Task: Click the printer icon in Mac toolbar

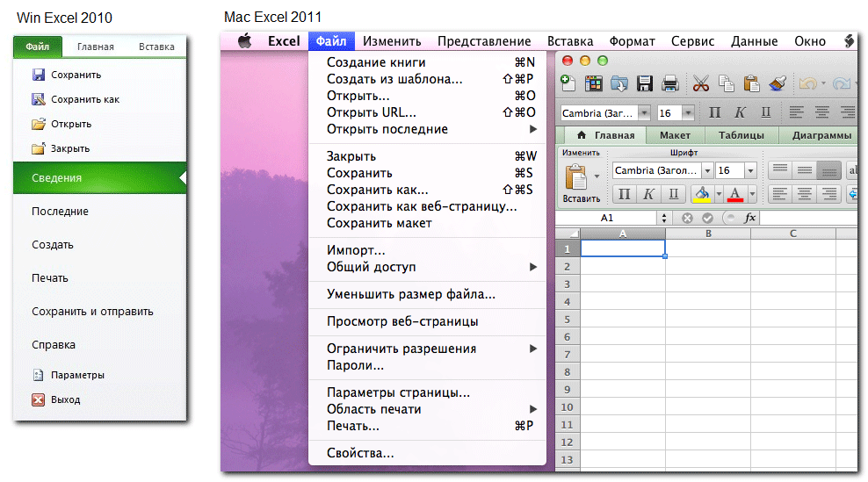Action: 669,83
